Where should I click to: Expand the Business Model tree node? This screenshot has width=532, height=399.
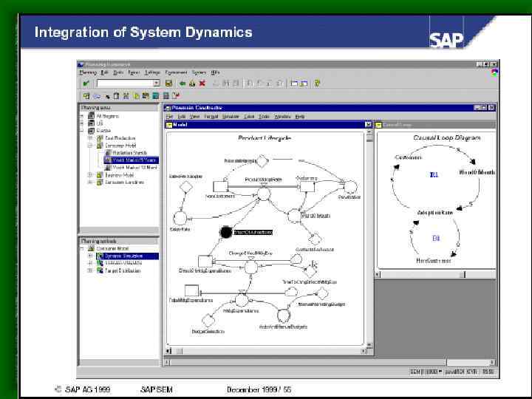pyautogui.click(x=90, y=175)
